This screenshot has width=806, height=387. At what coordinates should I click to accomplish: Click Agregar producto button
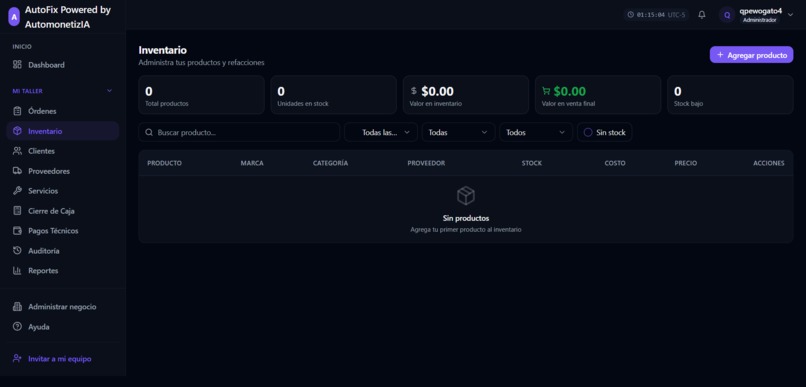[752, 55]
